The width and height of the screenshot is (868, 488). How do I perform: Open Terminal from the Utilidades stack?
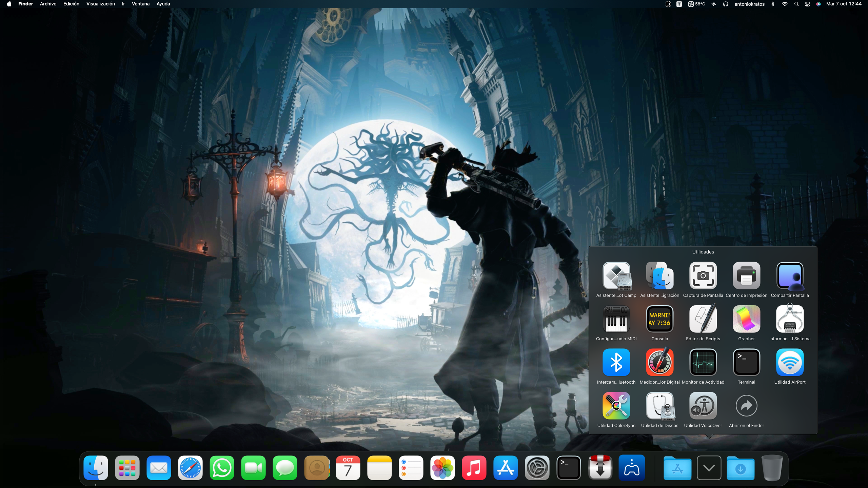pyautogui.click(x=746, y=363)
